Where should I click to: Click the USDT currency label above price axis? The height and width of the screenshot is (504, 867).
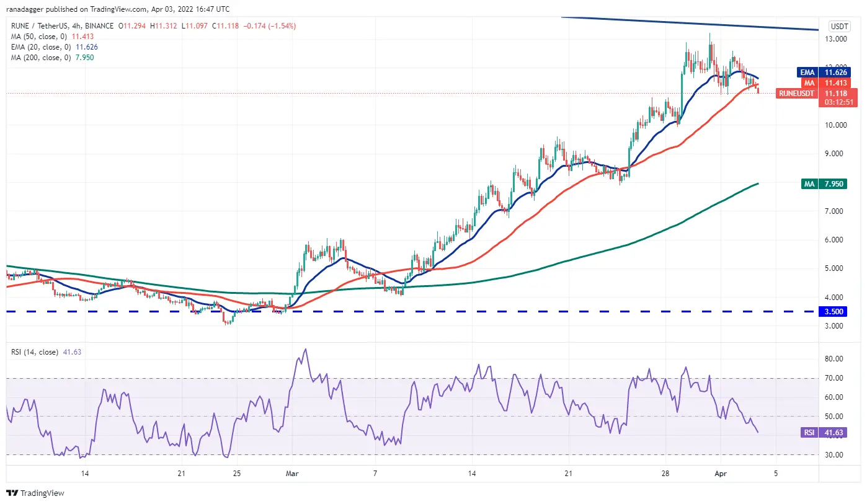[x=839, y=27]
